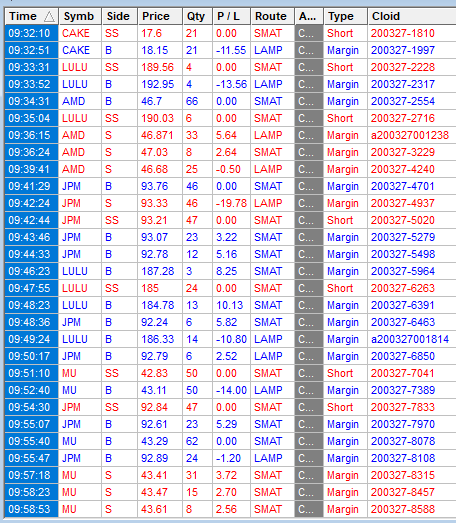This screenshot has height=523, width=456.
Task: Sort by the Time column header
Action: pos(32,16)
